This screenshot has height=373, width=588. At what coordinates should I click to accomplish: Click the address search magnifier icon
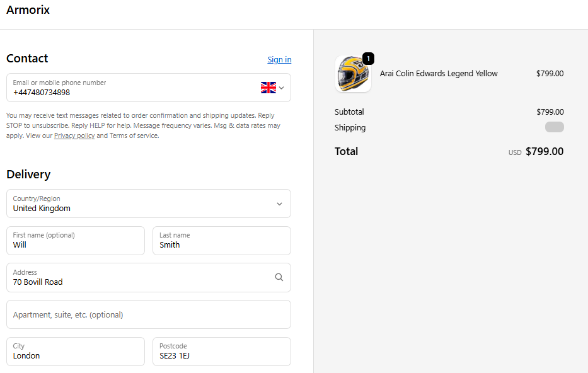point(279,277)
